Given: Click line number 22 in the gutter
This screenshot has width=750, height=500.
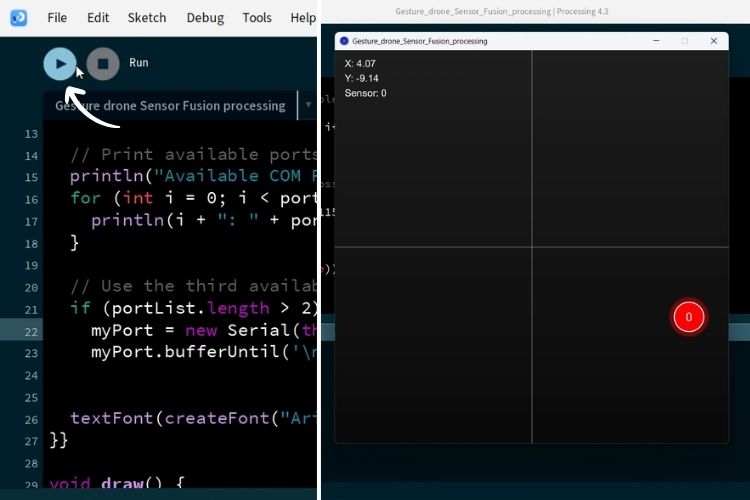Looking at the screenshot, I should pyautogui.click(x=30, y=331).
